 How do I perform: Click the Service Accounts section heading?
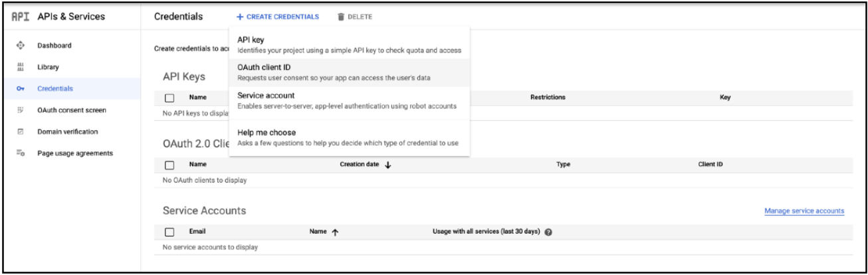[205, 211]
